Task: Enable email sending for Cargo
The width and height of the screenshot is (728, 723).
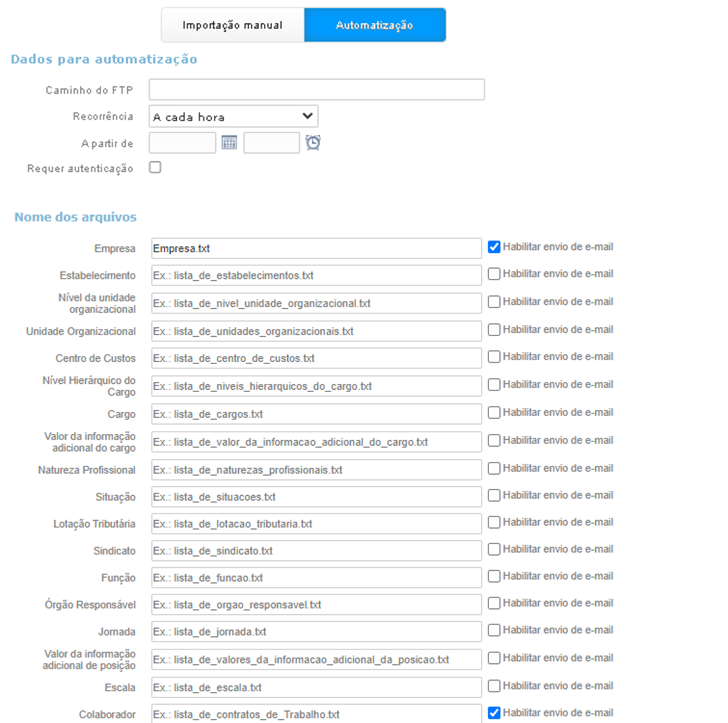Action: (494, 413)
